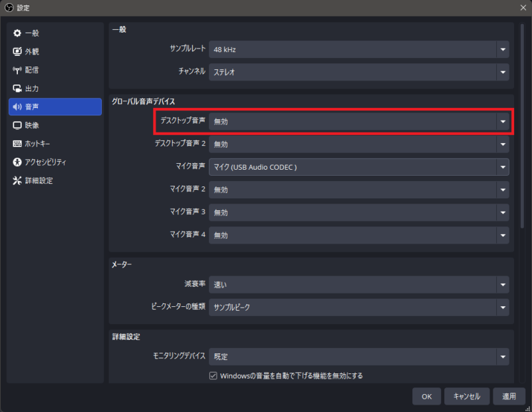
Task: Click the サンプルレート label text
Action: coord(188,49)
